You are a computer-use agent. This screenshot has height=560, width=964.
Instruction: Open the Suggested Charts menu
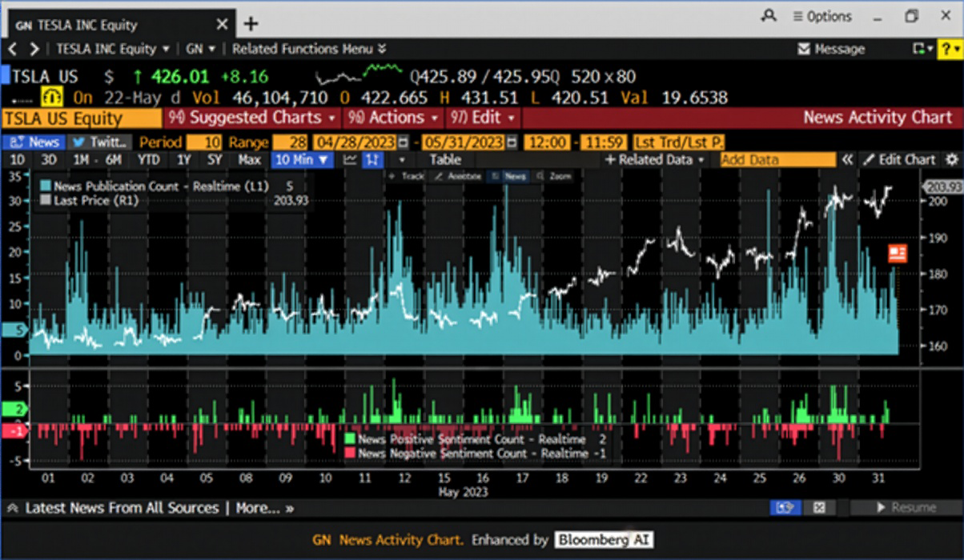253,118
